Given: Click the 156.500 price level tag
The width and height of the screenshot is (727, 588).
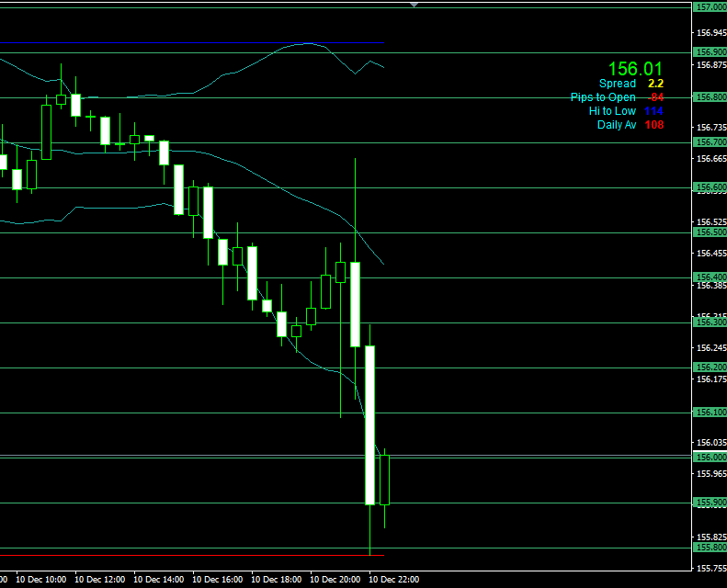Looking at the screenshot, I should point(710,232).
